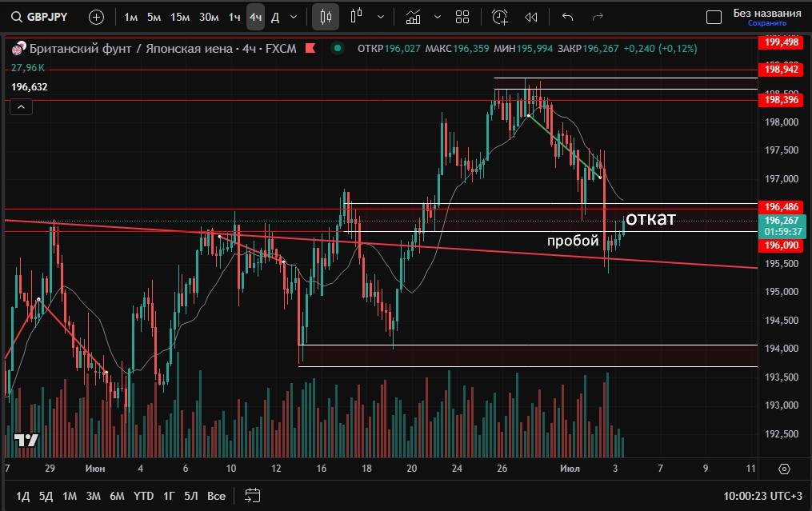This screenshot has width=812, height=511.
Task: Click the 196,090 red price label
Action: point(782,246)
